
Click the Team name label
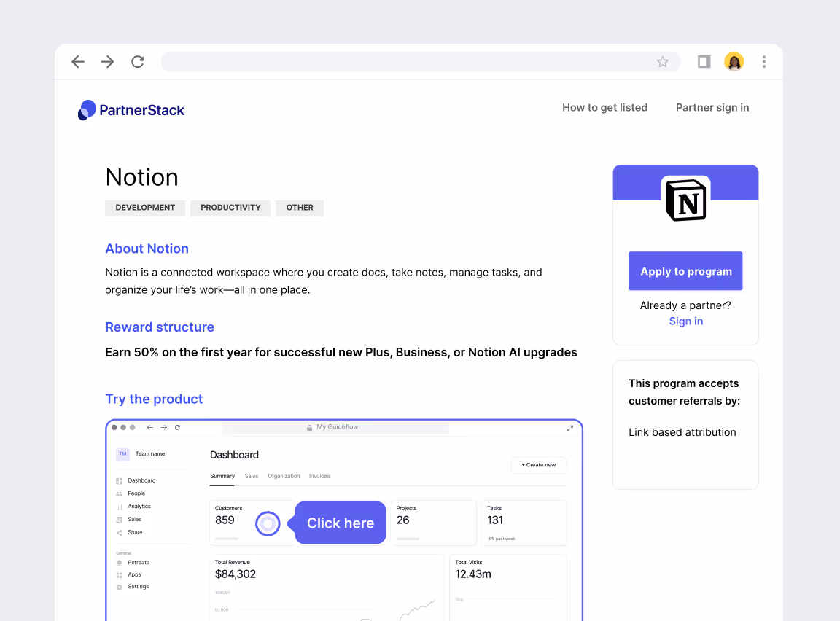150,454
